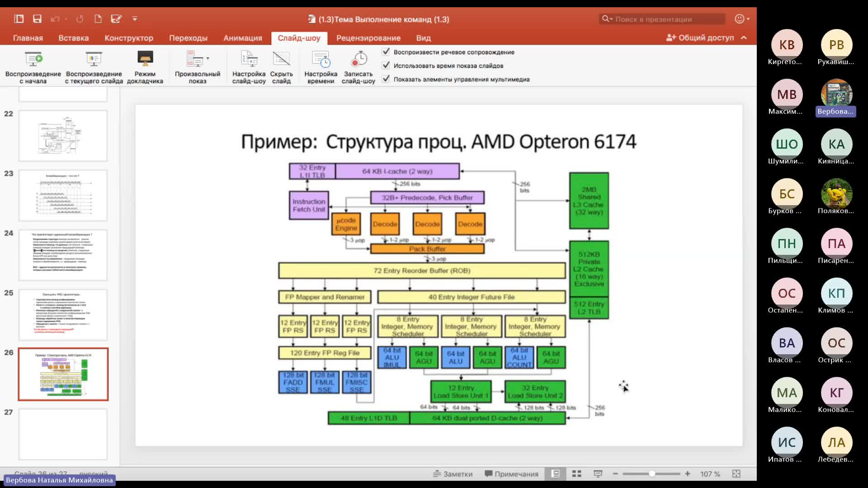The image size is (868, 488).
Task: Adjust the zoom slider handle
Action: click(x=652, y=474)
